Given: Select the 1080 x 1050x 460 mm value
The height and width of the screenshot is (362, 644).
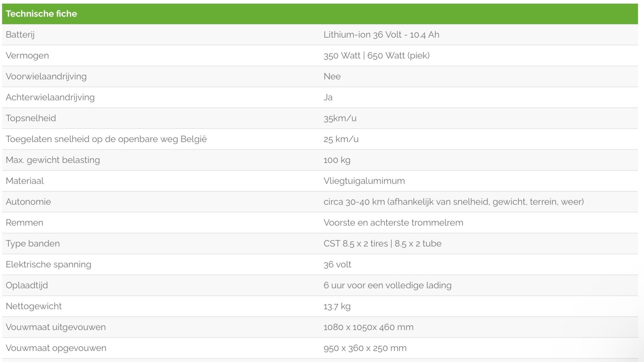Looking at the screenshot, I should 368,327.
